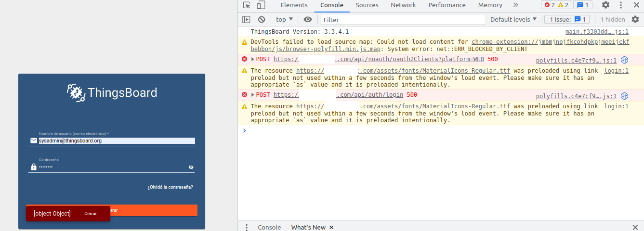Expand the auth/login POST error entry
The height and width of the screenshot is (231, 644).
pos(253,95)
